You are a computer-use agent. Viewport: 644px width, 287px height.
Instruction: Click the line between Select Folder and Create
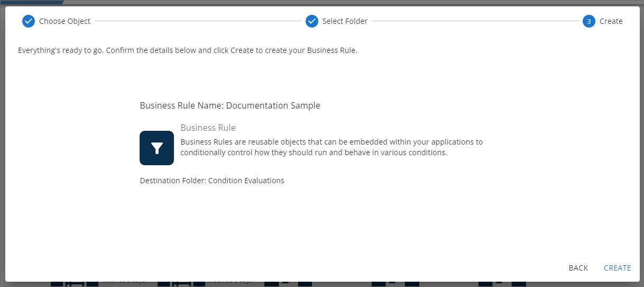click(x=475, y=21)
